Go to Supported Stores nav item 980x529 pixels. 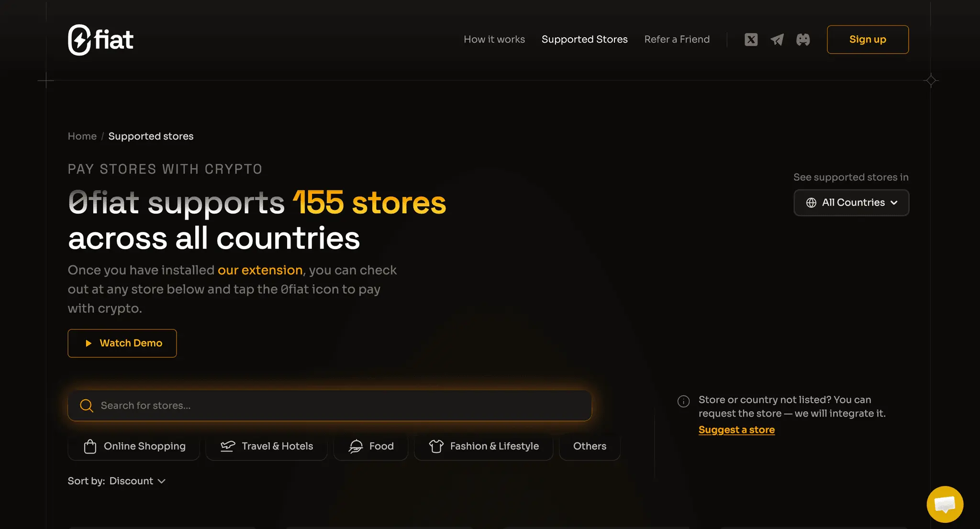coord(584,39)
